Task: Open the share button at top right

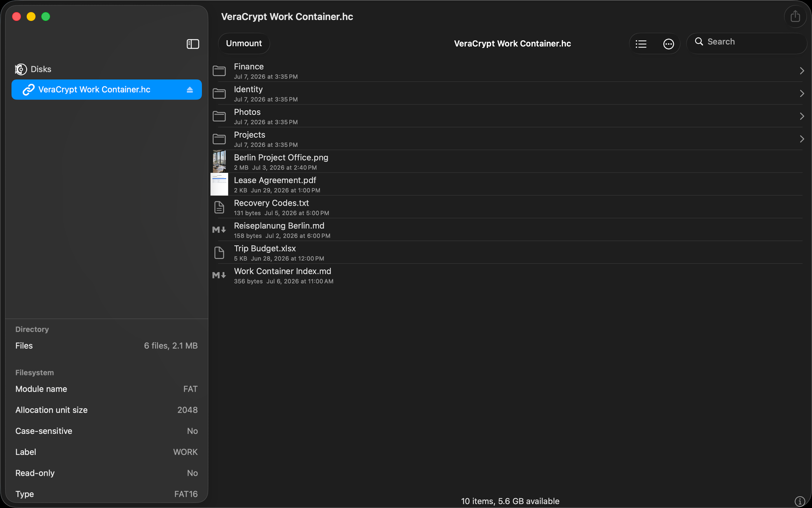Action: (x=795, y=17)
